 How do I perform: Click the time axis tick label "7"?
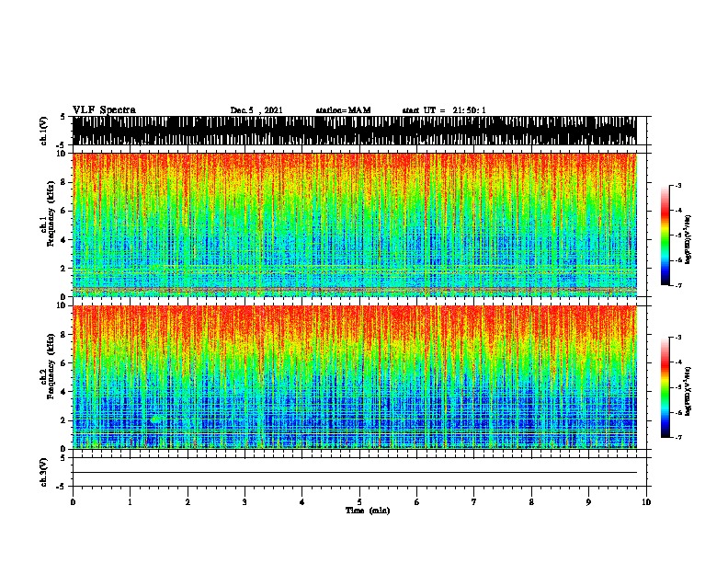click(x=474, y=502)
